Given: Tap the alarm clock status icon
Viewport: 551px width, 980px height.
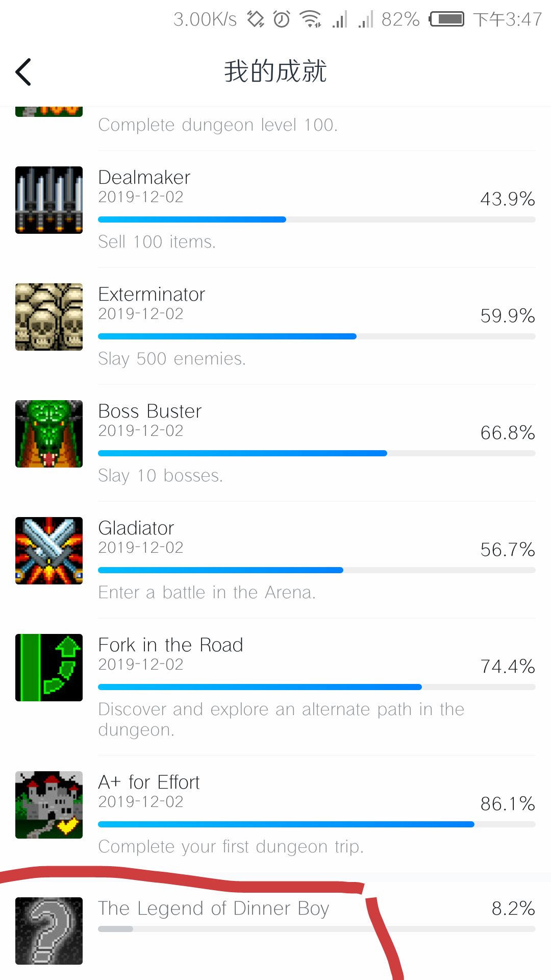Looking at the screenshot, I should 282,19.
